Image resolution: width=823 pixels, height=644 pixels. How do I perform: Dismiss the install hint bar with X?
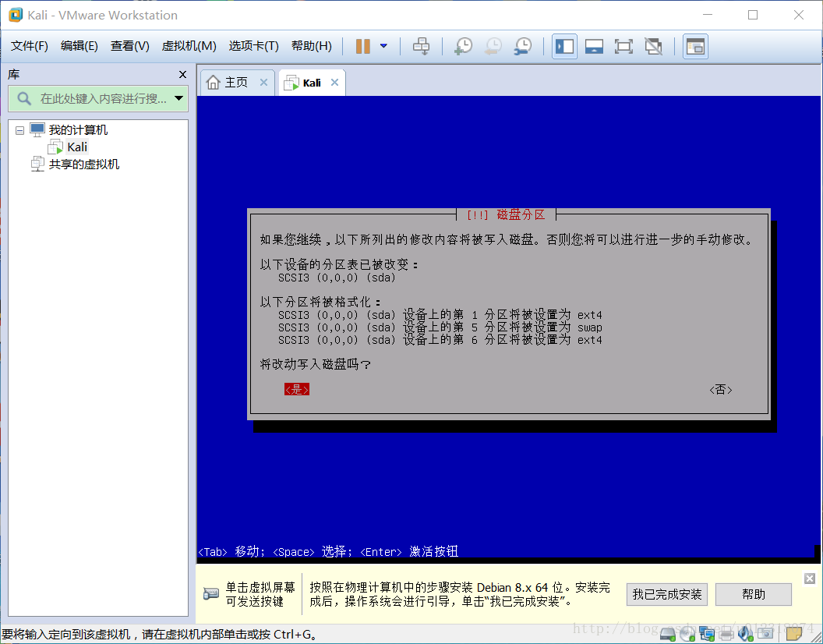coord(809,579)
